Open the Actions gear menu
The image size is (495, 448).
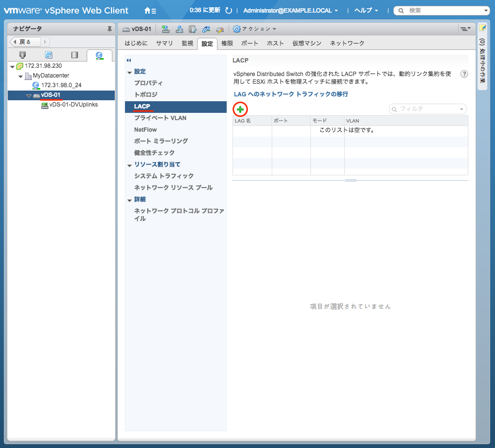click(x=255, y=29)
